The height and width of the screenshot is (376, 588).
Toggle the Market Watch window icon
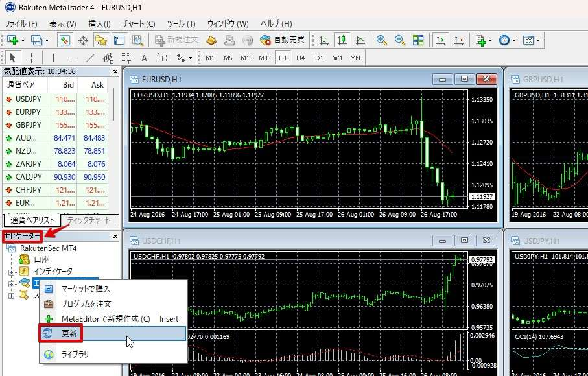coord(64,40)
